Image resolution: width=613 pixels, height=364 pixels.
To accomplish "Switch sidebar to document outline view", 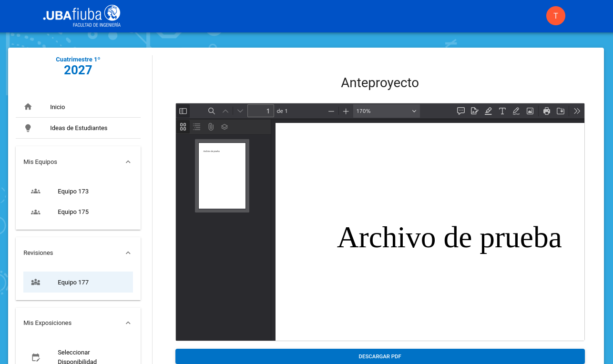I will pyautogui.click(x=197, y=127).
